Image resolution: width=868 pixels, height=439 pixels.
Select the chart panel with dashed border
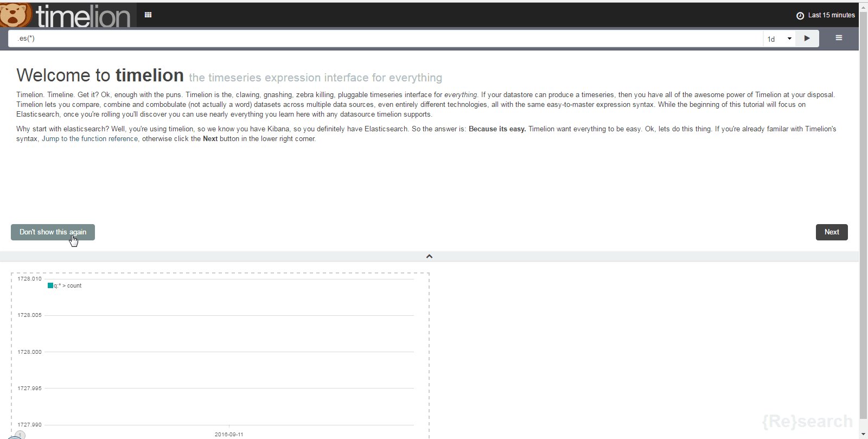click(220, 355)
